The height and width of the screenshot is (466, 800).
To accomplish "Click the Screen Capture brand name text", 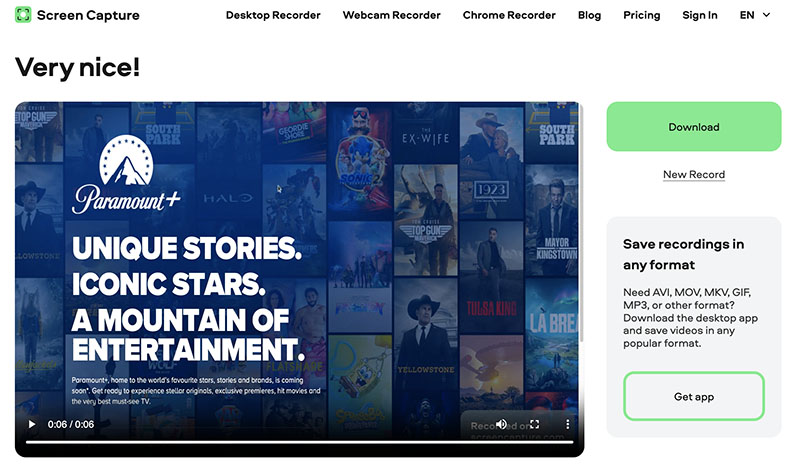I will (x=88, y=15).
